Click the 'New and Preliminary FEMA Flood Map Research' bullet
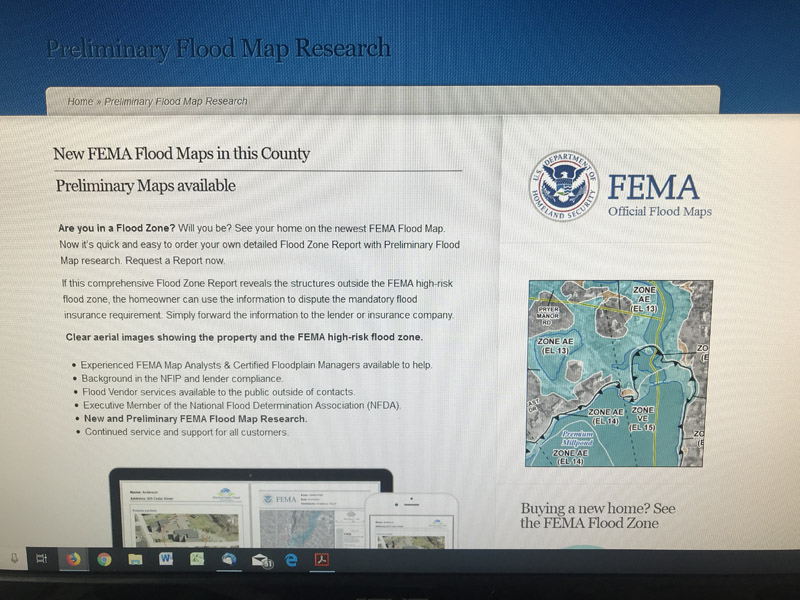The image size is (800, 600). pyautogui.click(x=195, y=419)
